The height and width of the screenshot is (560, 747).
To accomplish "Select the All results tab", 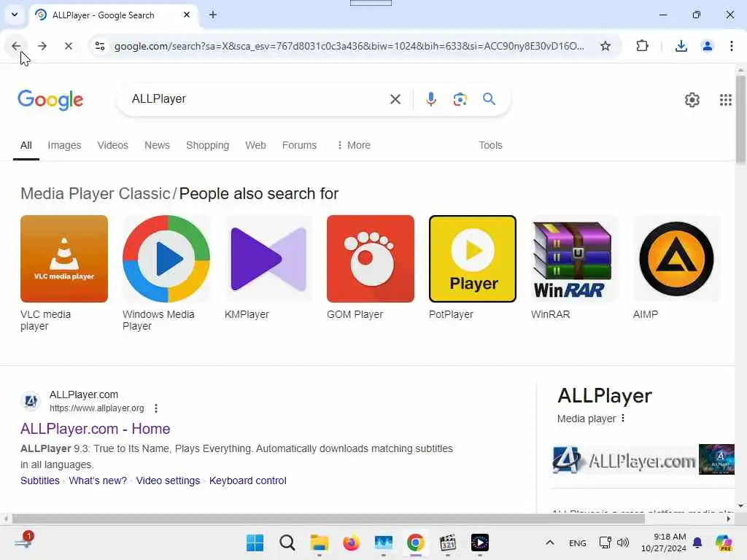I will click(x=26, y=145).
